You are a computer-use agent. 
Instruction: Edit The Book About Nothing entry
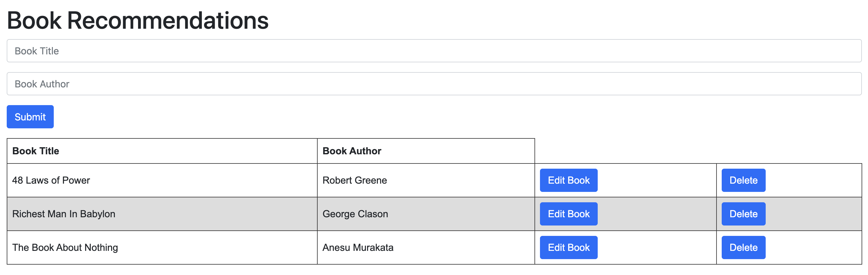coord(568,248)
